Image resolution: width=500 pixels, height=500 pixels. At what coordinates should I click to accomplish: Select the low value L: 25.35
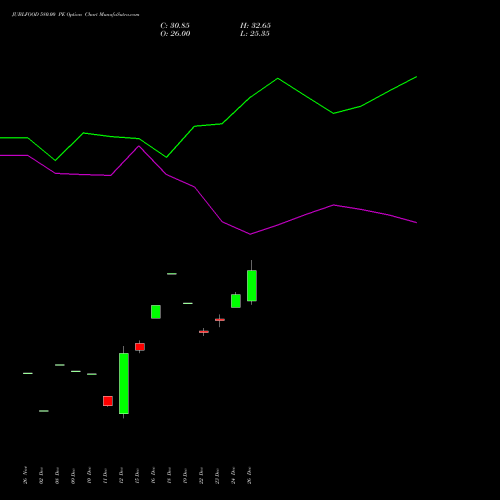pos(255,33)
